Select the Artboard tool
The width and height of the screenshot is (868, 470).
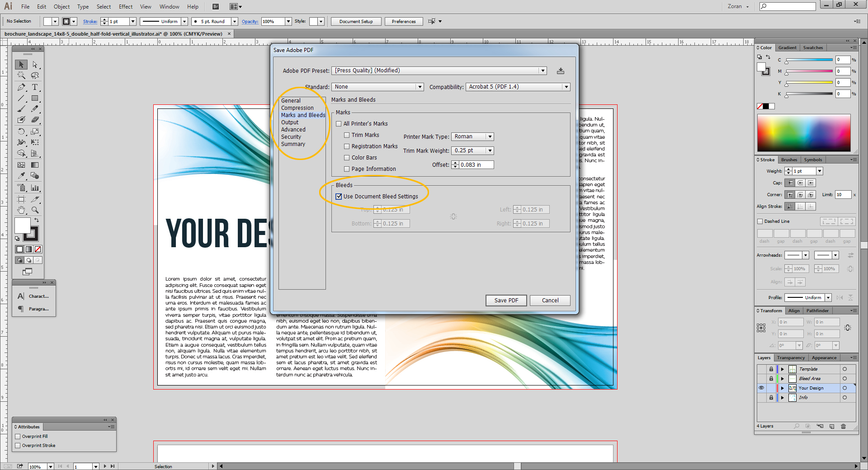(x=21, y=199)
